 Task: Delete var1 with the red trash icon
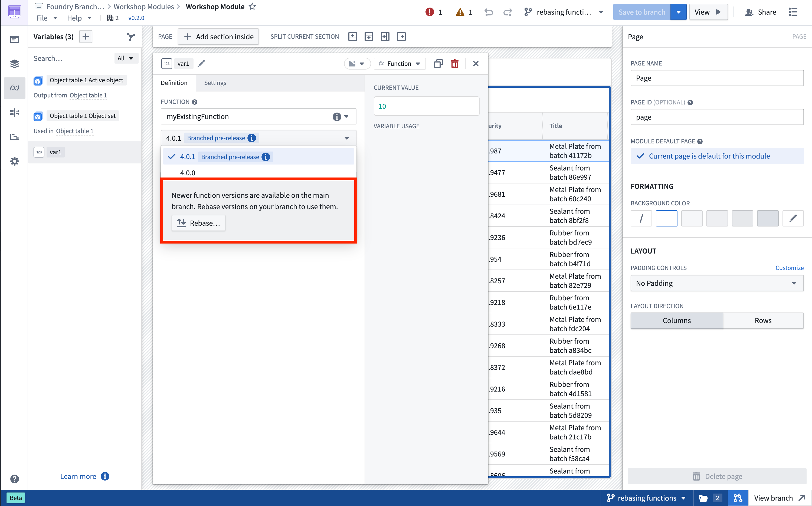tap(454, 63)
